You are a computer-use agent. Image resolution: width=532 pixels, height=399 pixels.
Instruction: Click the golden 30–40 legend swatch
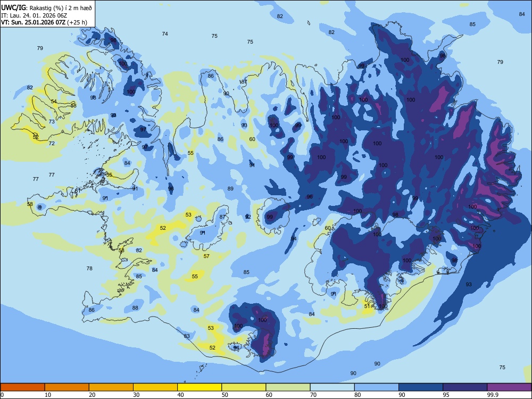tap(155, 387)
